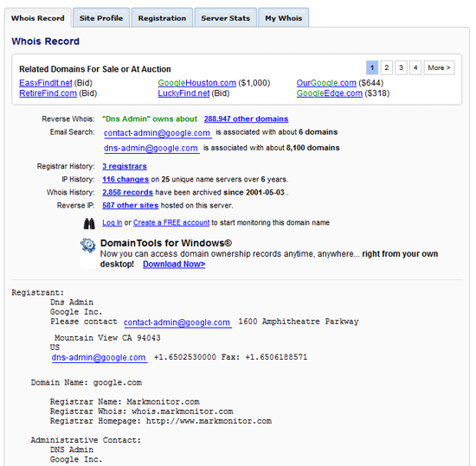Viewport: 476px width, 466px height.
Task: Open the EasyFindIt.net domain link
Action: (46, 83)
